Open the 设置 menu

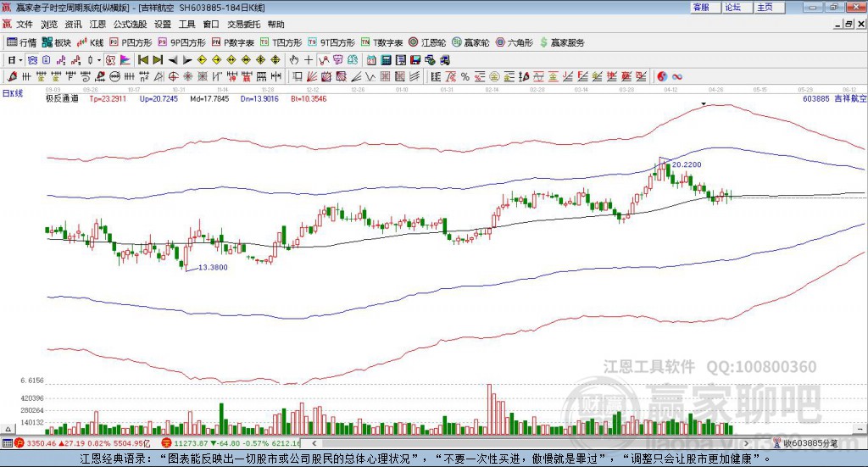[x=163, y=25]
